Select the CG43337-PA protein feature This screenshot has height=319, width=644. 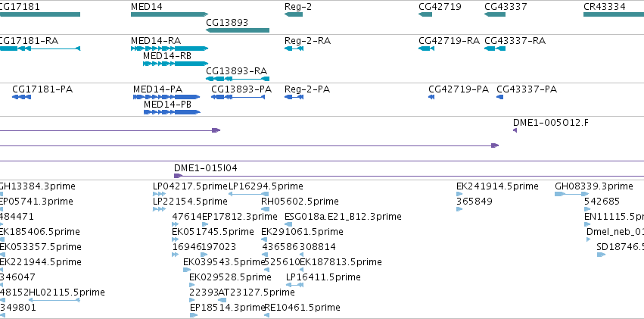tap(500, 97)
